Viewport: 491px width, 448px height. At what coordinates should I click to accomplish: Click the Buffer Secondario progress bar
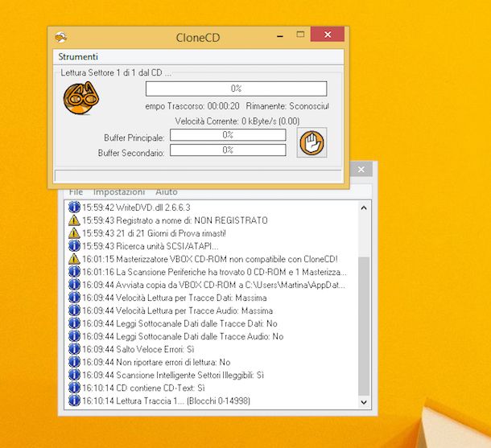(228, 150)
